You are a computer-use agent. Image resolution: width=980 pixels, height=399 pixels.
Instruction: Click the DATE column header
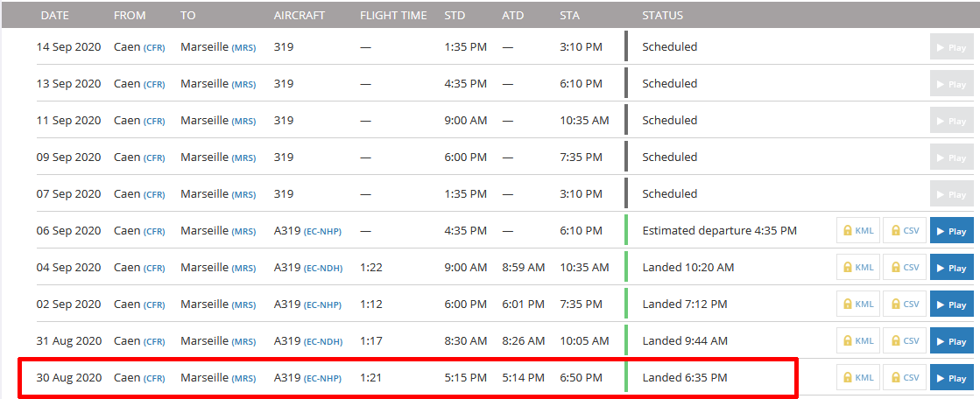pos(55,16)
